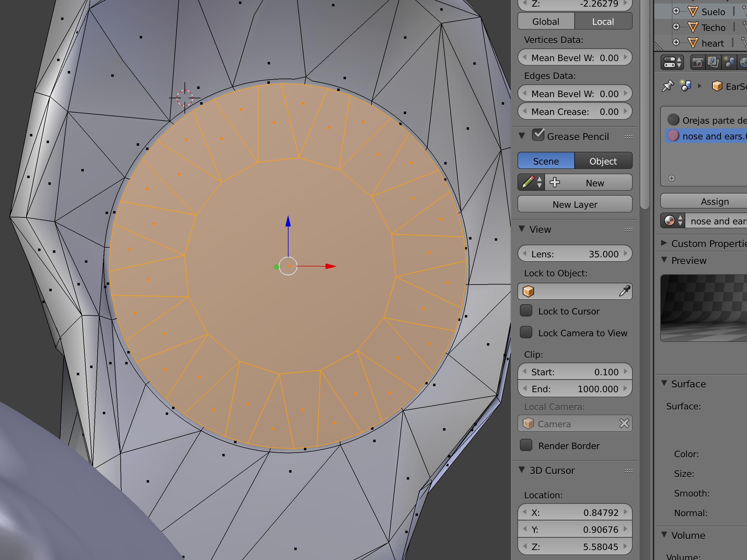The height and width of the screenshot is (560, 747).
Task: Toggle the Grease Pencil checkbox
Action: (x=538, y=135)
